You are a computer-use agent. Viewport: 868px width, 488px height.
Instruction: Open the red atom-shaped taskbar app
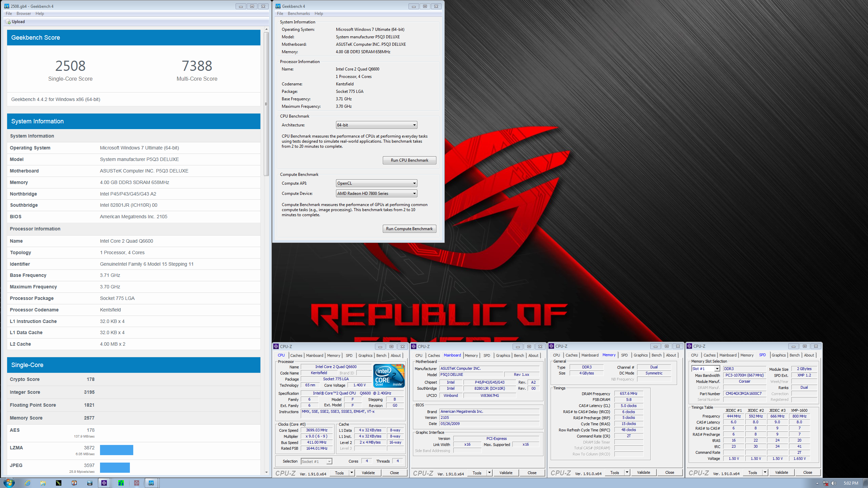[137, 483]
